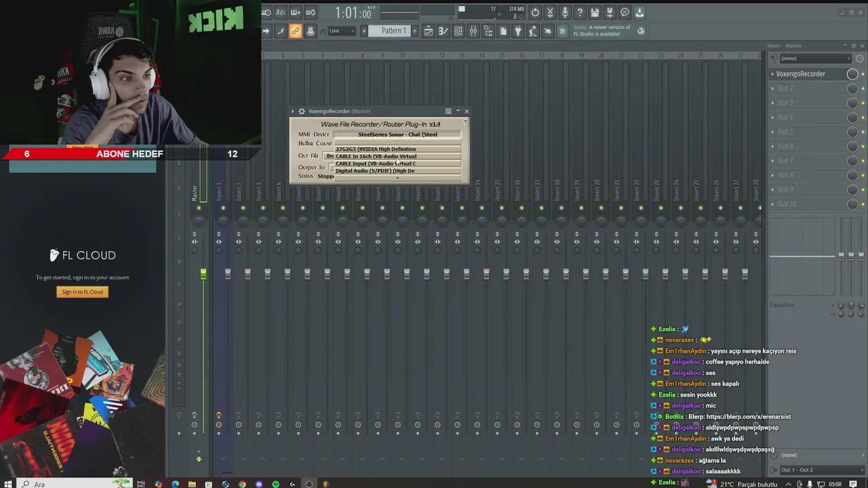Click the undo history circular arrow icon
868x488 pixels.
click(535, 12)
